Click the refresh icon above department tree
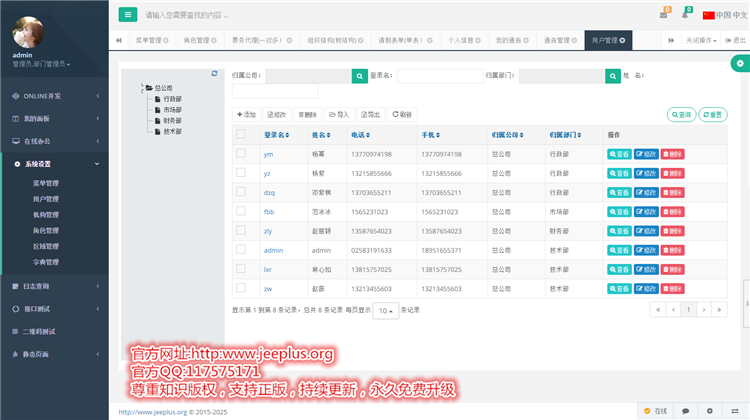The height and width of the screenshot is (420, 750). tap(214, 73)
